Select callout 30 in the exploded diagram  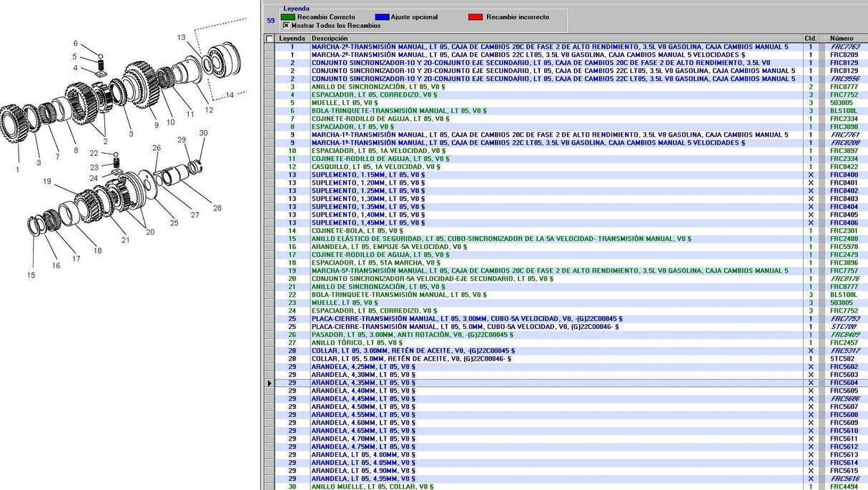(203, 133)
